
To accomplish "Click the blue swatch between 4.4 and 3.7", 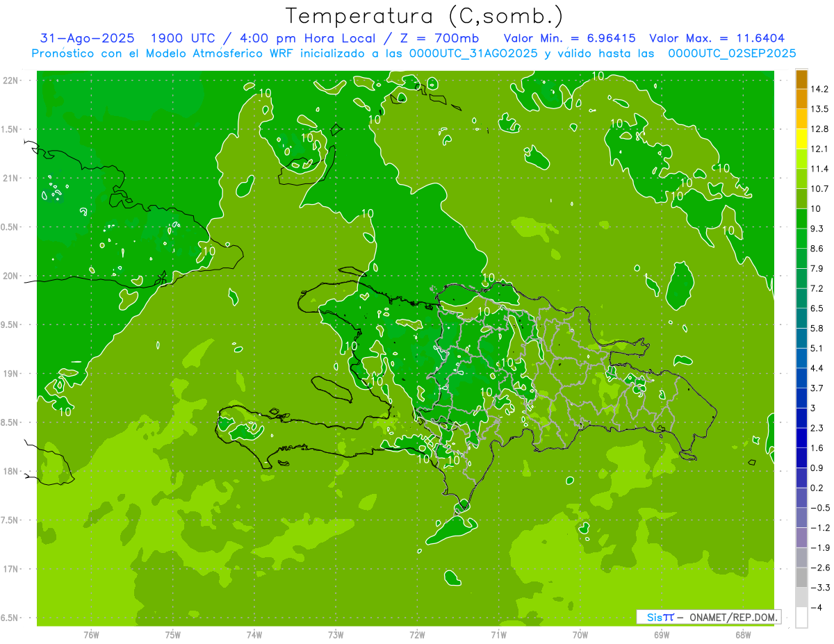I will (801, 378).
